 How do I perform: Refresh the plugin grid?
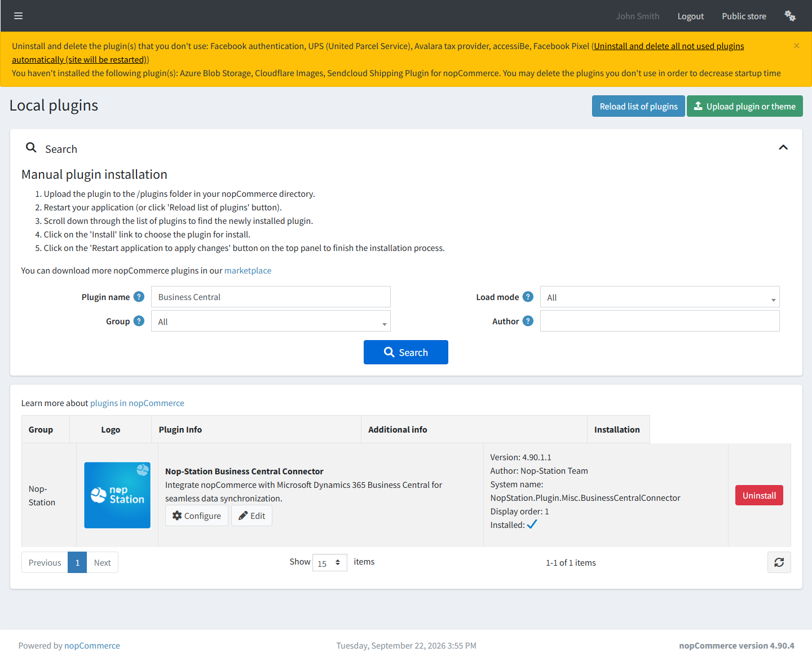point(779,562)
